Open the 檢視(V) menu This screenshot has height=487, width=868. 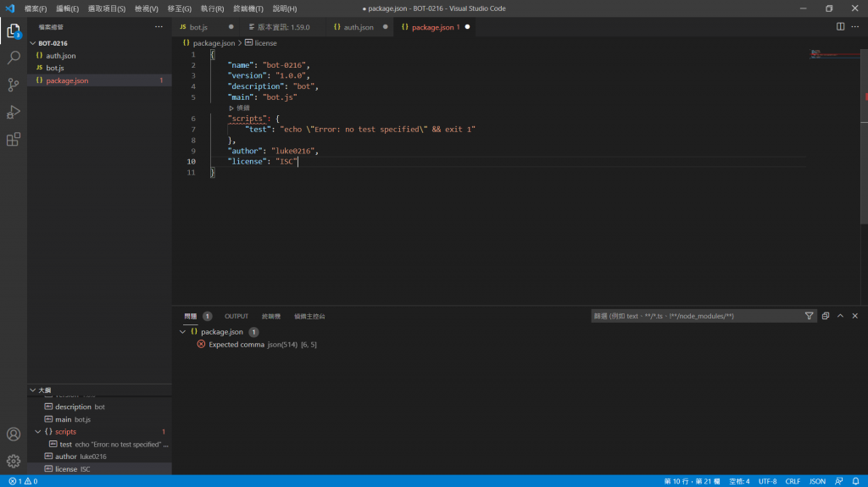pyautogui.click(x=146, y=8)
